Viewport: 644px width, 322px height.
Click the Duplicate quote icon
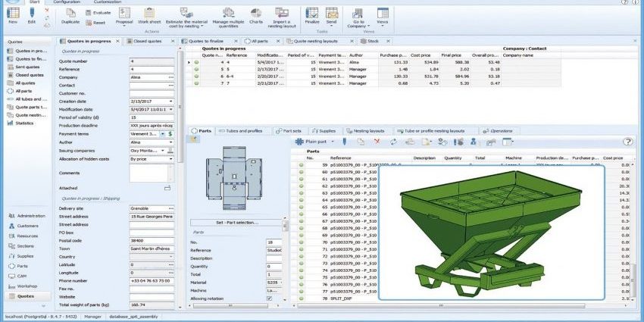click(x=70, y=14)
